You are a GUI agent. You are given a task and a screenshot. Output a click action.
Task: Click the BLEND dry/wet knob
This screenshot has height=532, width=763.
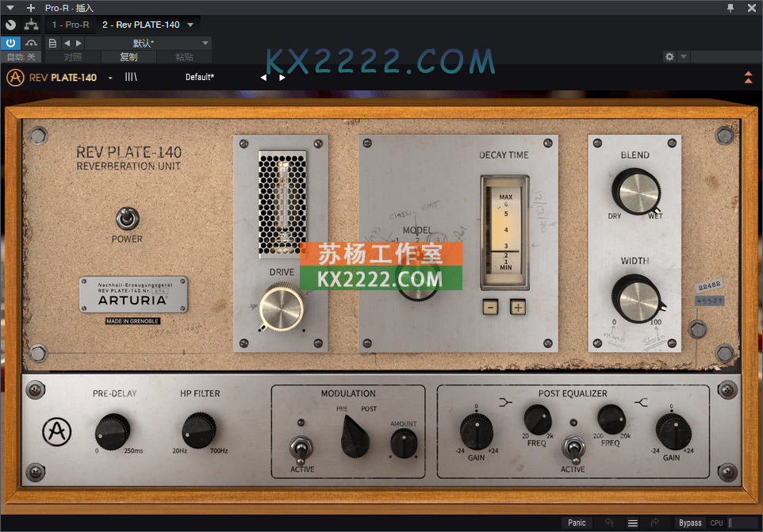[x=635, y=192]
